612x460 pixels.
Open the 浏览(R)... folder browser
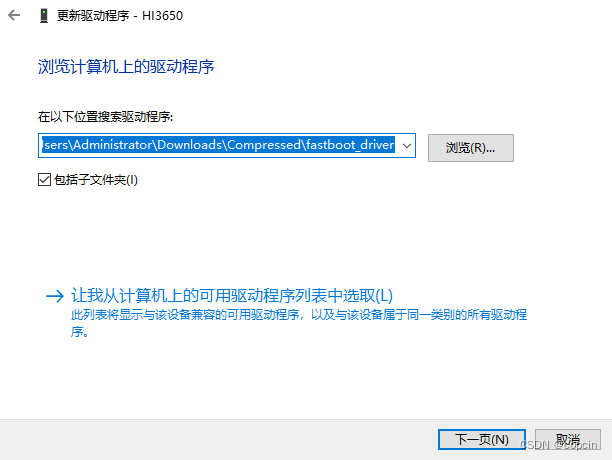pyautogui.click(x=471, y=148)
